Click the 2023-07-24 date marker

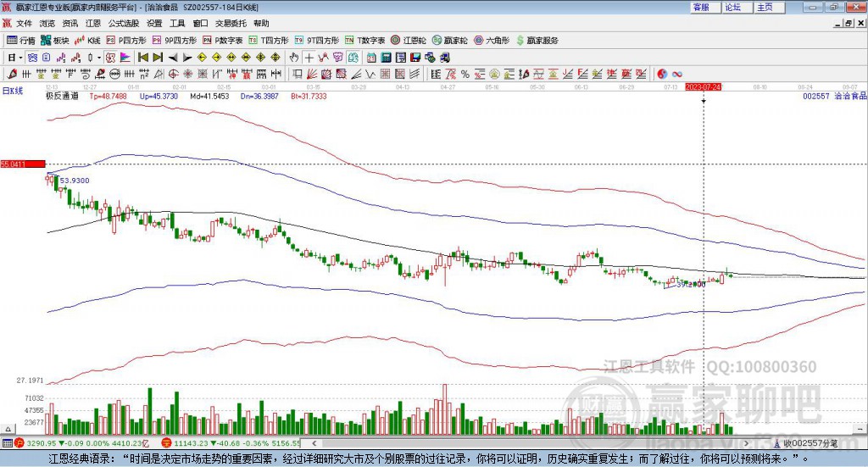(703, 86)
